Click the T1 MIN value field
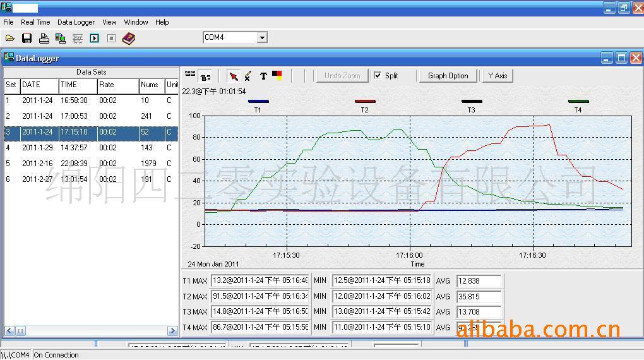 382,280
